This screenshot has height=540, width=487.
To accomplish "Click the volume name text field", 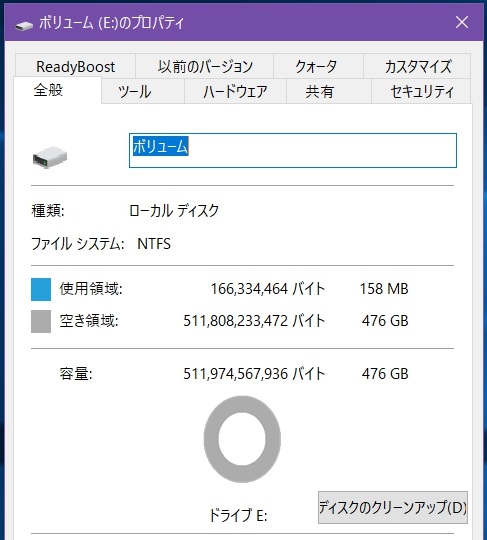I will (x=293, y=150).
